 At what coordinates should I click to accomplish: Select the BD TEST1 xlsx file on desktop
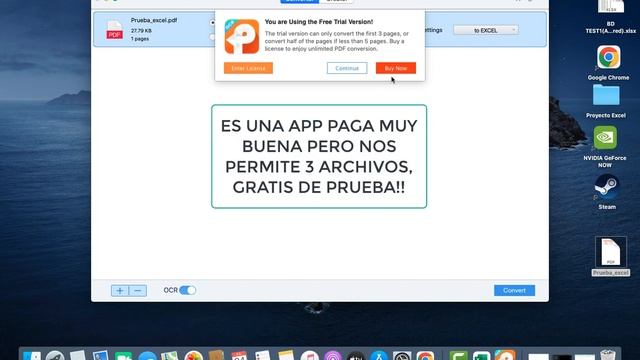pos(611,16)
